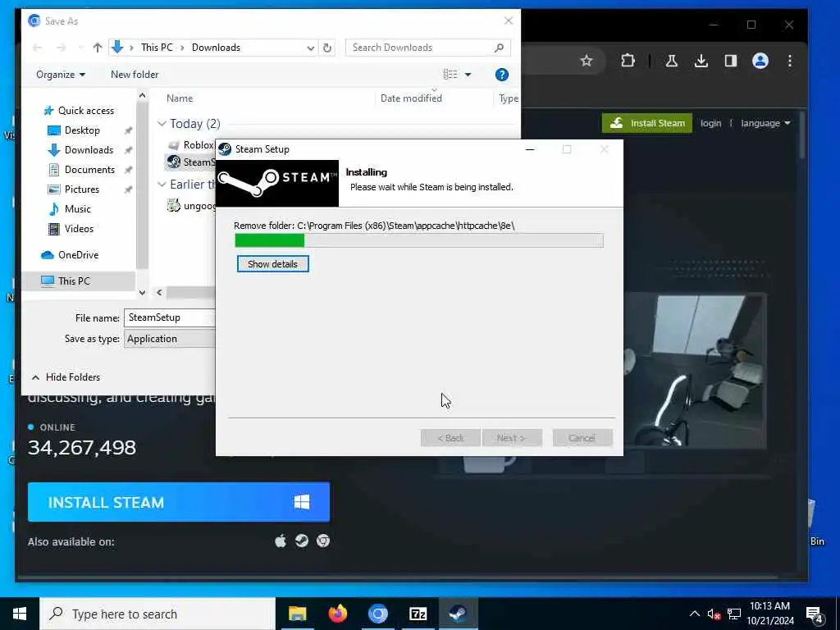Show hidden system tray icons
The height and width of the screenshot is (630, 840).
pos(694,614)
